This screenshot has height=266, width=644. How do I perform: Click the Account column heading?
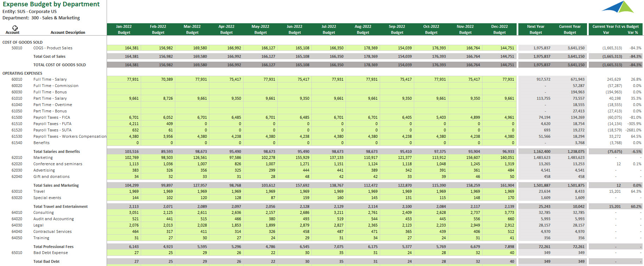tap(13, 32)
